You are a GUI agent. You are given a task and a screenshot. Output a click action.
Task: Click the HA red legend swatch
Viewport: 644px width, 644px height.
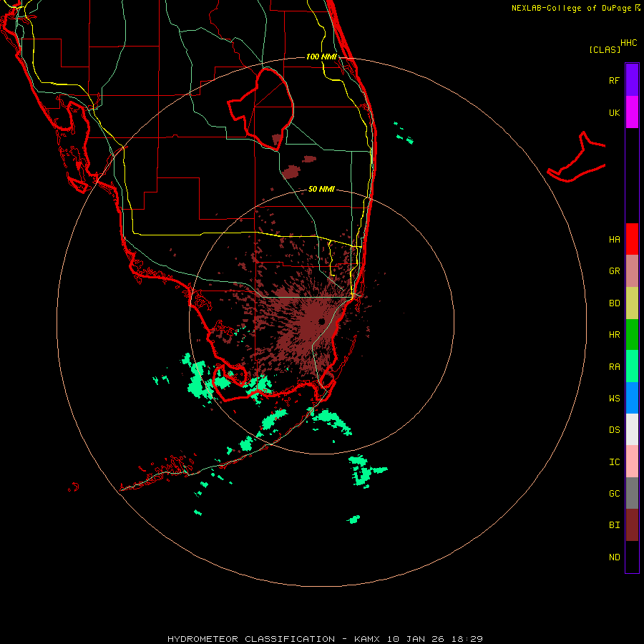(x=632, y=239)
